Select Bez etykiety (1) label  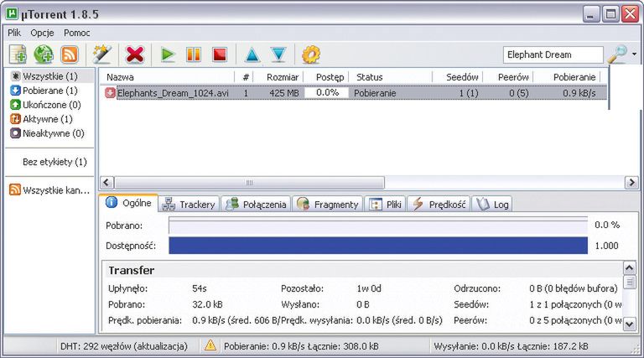click(55, 162)
